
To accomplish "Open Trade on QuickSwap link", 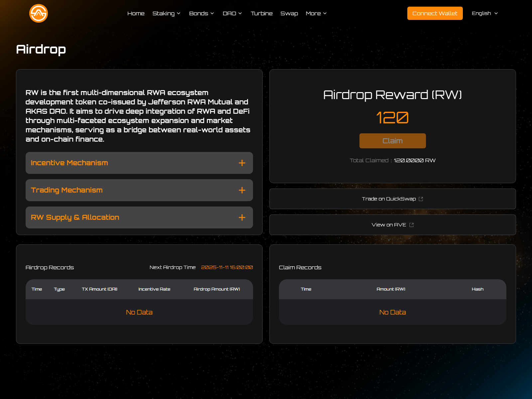I will click(x=388, y=199).
